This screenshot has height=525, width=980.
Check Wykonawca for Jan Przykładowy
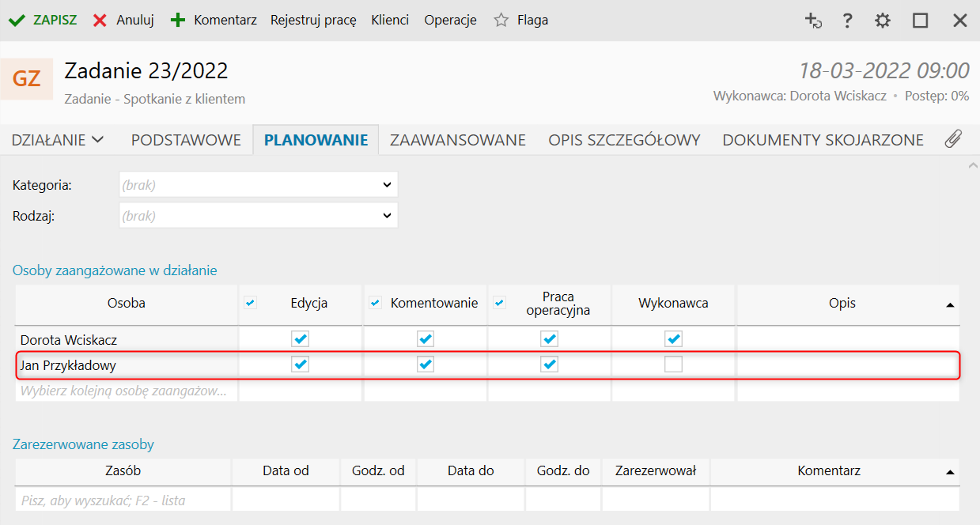pos(673,364)
